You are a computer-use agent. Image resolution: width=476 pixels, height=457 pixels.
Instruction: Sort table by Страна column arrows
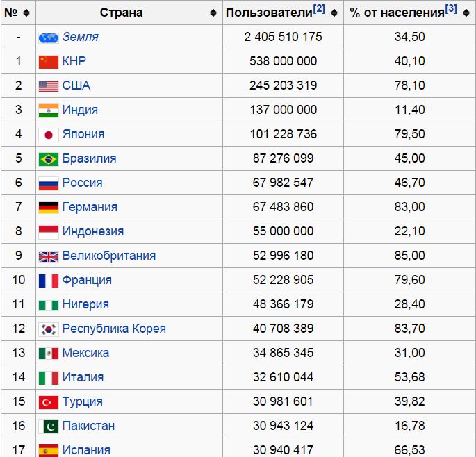(213, 13)
